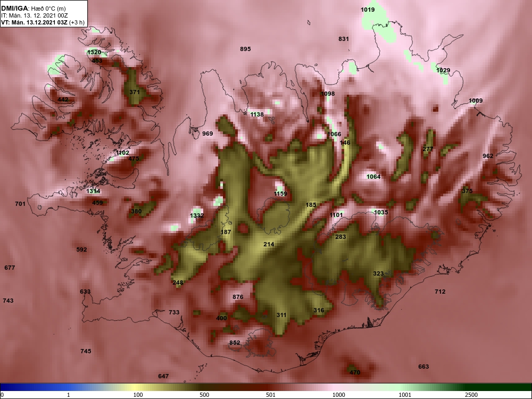This screenshot has width=532, height=399.
Task: Click the 969 height value
Action: click(x=207, y=134)
